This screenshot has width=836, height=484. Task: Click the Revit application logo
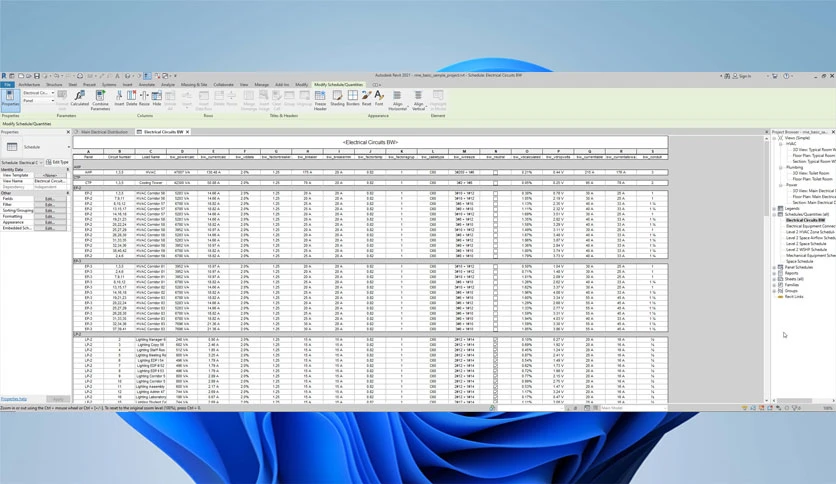click(x=4, y=76)
